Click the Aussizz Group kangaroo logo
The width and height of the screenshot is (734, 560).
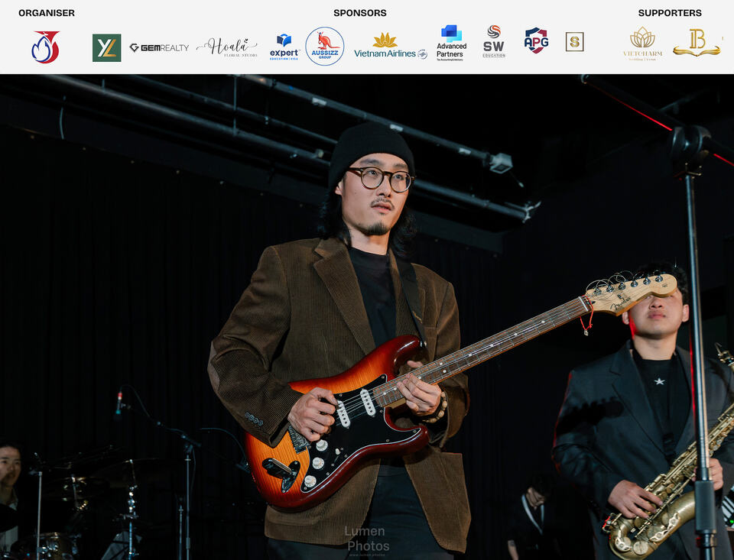pyautogui.click(x=325, y=46)
